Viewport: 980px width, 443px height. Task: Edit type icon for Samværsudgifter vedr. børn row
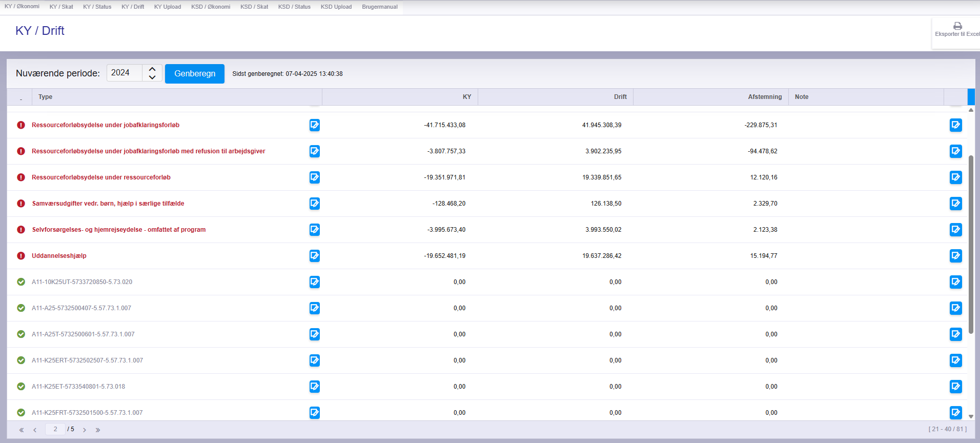pos(315,204)
